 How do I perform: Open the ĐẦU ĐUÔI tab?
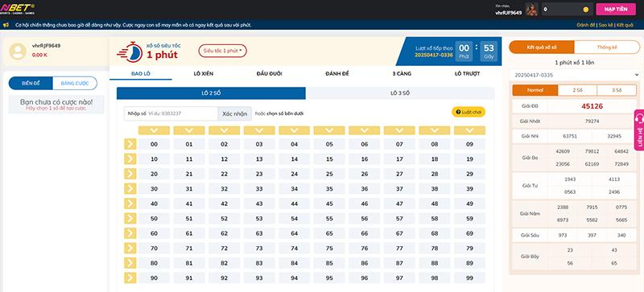pos(269,73)
